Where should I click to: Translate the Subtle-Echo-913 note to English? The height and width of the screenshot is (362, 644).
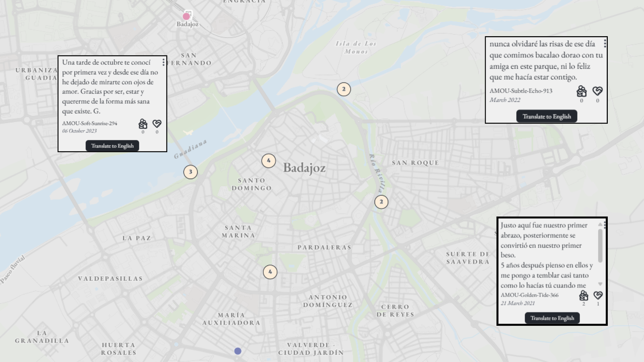tap(547, 116)
